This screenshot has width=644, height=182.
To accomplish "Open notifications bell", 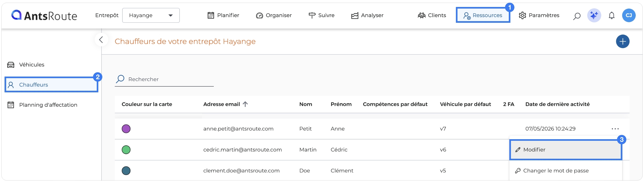I will 612,16.
